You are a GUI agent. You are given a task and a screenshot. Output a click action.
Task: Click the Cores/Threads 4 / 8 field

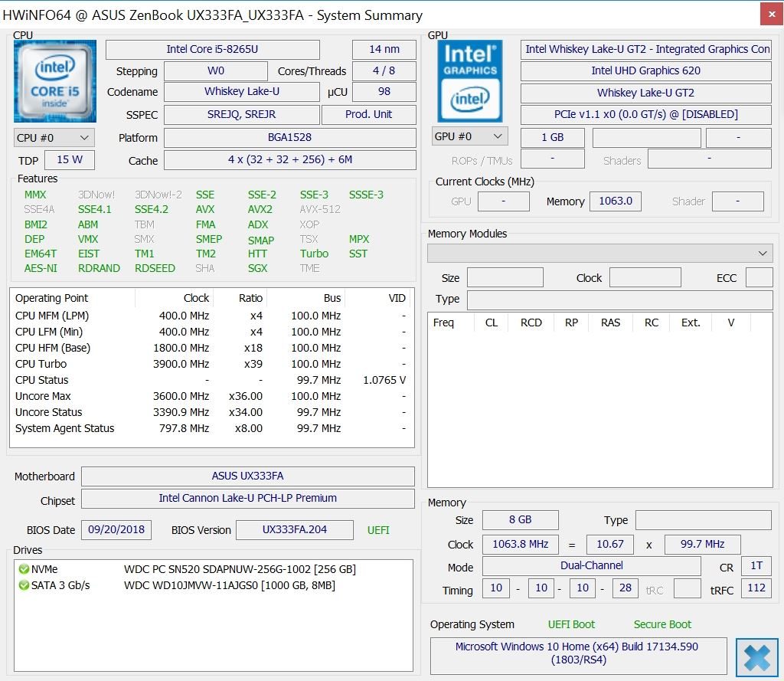click(384, 71)
